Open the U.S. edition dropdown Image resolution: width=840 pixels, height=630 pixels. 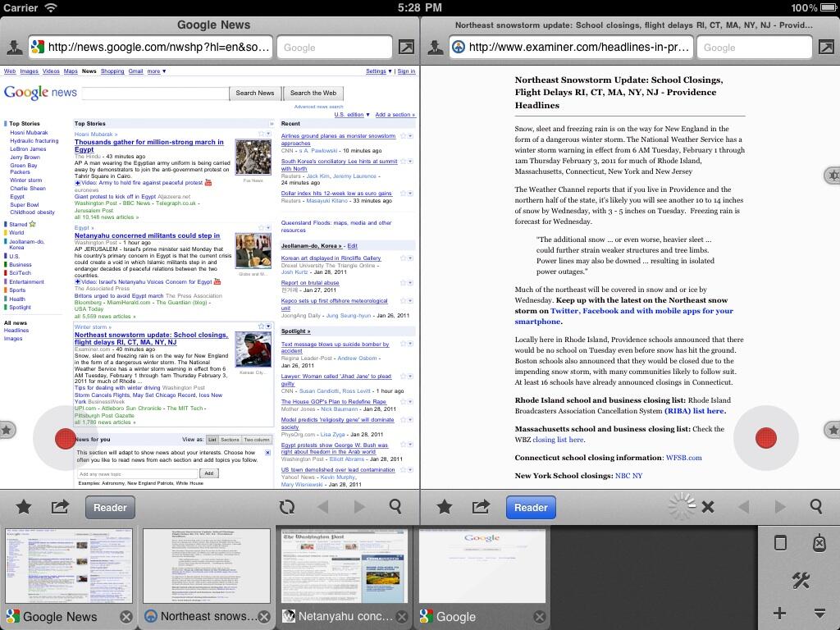point(350,115)
